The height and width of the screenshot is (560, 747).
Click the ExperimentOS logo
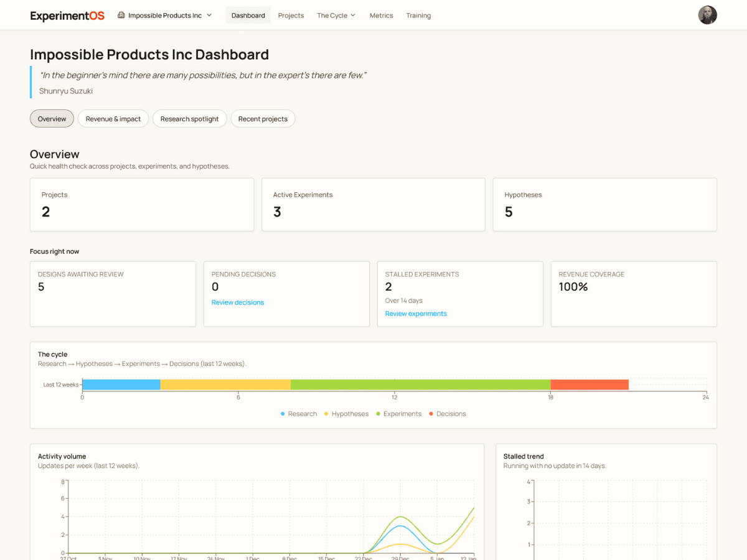point(67,15)
